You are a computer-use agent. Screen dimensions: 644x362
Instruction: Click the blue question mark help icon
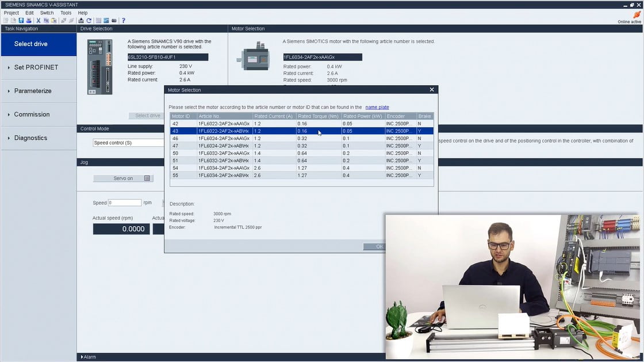click(123, 21)
